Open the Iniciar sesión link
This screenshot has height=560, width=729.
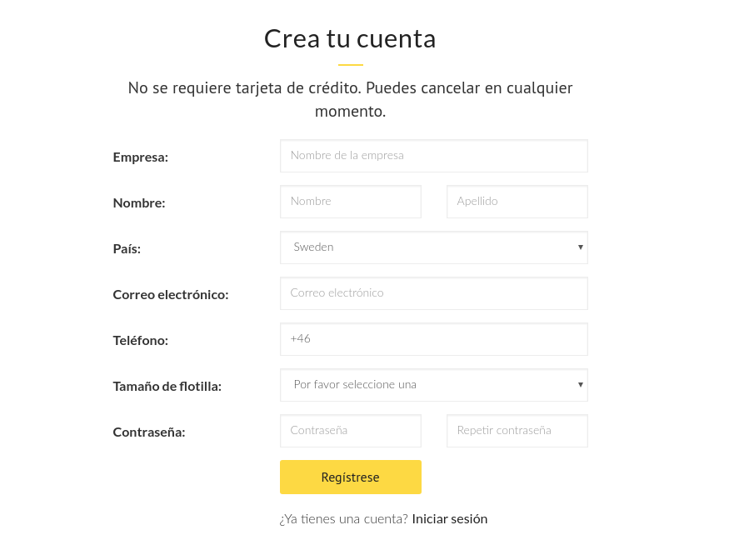coord(449,519)
